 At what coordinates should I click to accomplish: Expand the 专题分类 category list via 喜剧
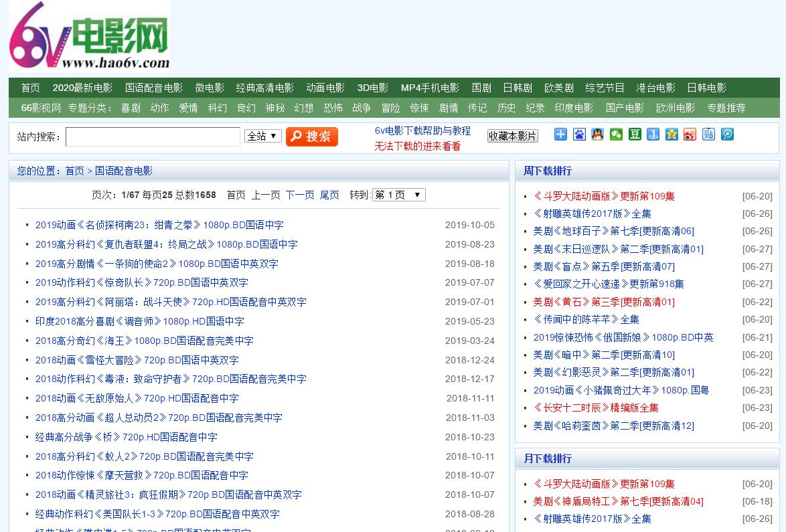[x=130, y=108]
